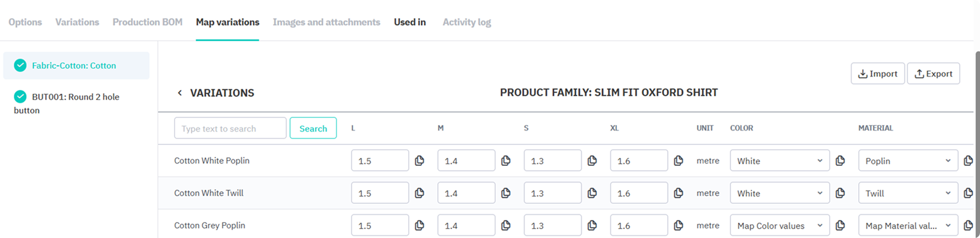Click copy icon next to White color in Twill row

point(840,193)
